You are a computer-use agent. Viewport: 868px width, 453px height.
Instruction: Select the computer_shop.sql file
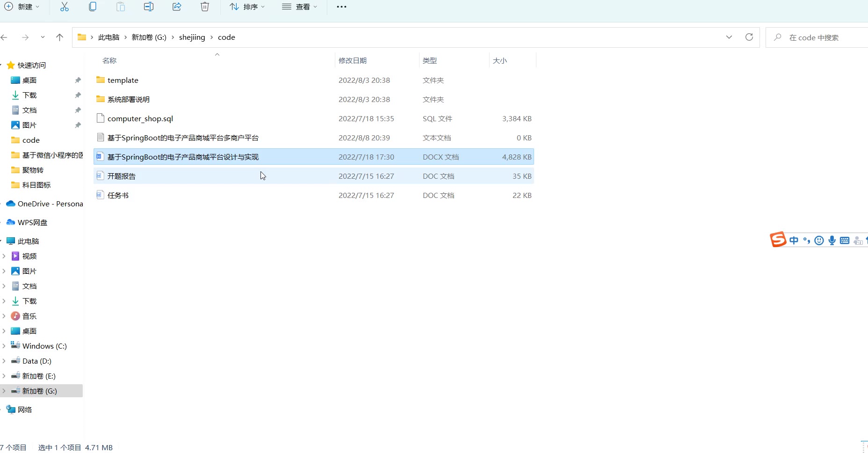coord(140,119)
